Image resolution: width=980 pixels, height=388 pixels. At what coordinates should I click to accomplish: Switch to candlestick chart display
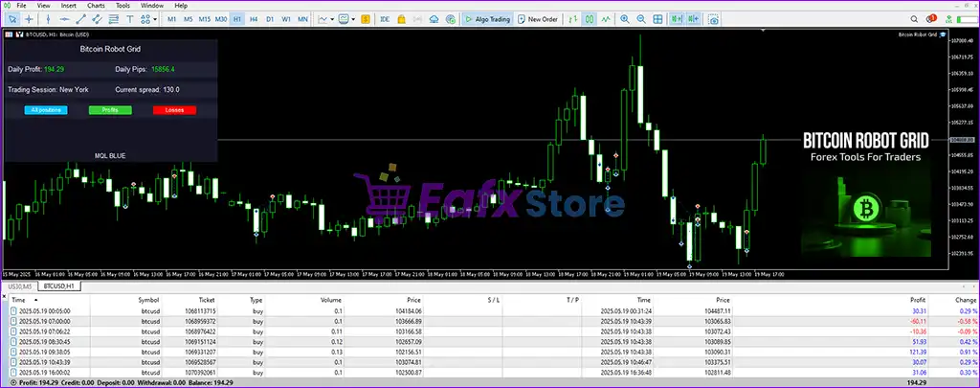click(x=590, y=19)
